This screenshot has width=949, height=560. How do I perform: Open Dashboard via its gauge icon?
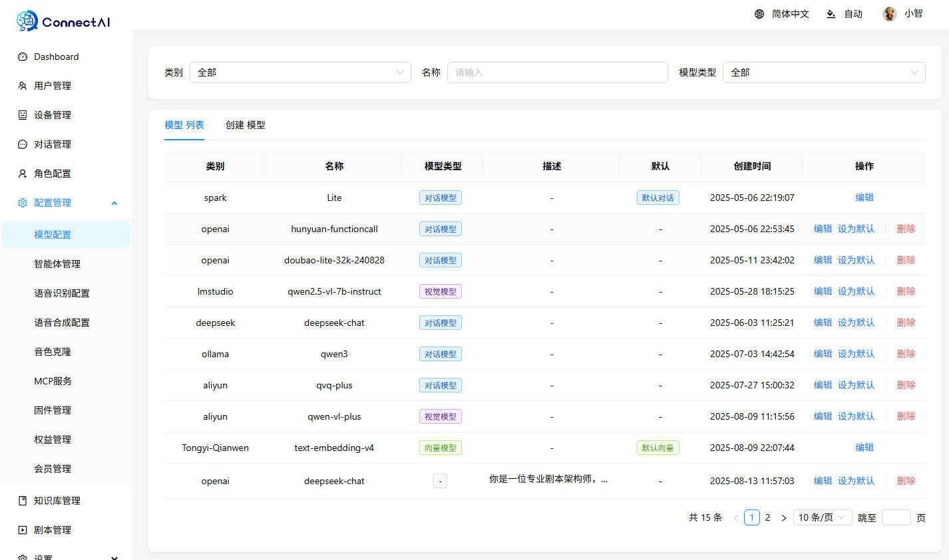(23, 57)
